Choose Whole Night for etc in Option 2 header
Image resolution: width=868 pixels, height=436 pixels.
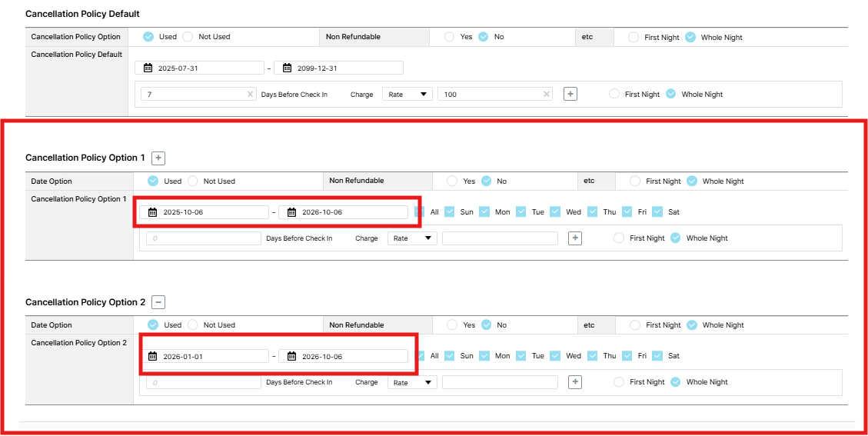pyautogui.click(x=692, y=325)
